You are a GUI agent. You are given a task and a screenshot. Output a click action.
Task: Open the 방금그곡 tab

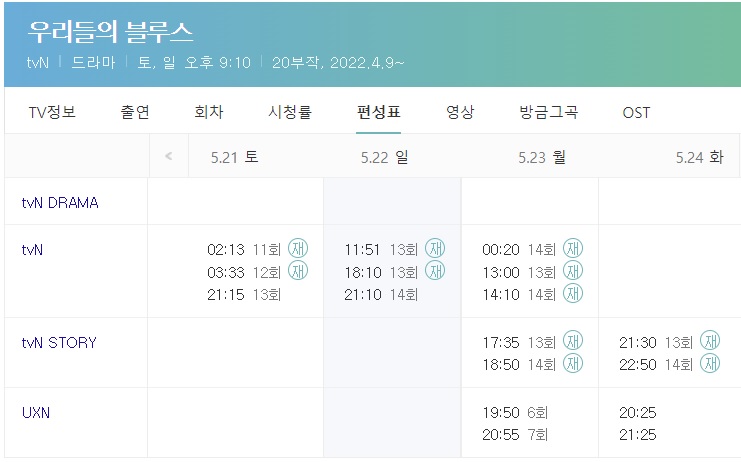549,112
